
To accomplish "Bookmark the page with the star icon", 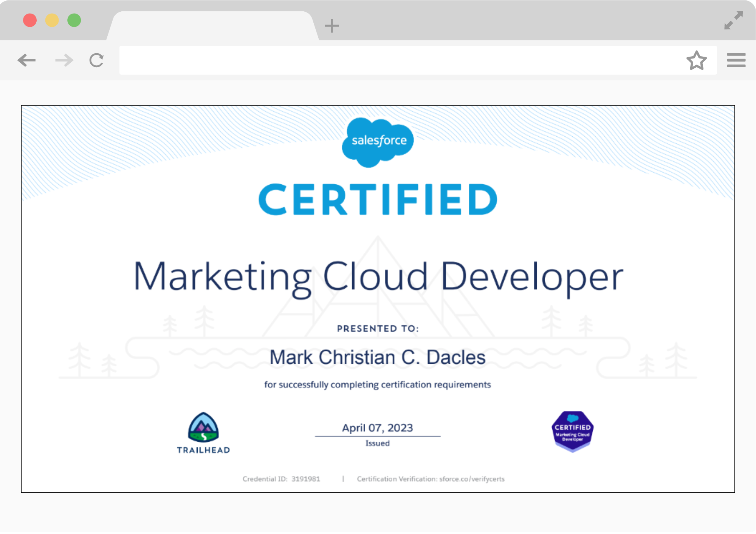I will (696, 60).
